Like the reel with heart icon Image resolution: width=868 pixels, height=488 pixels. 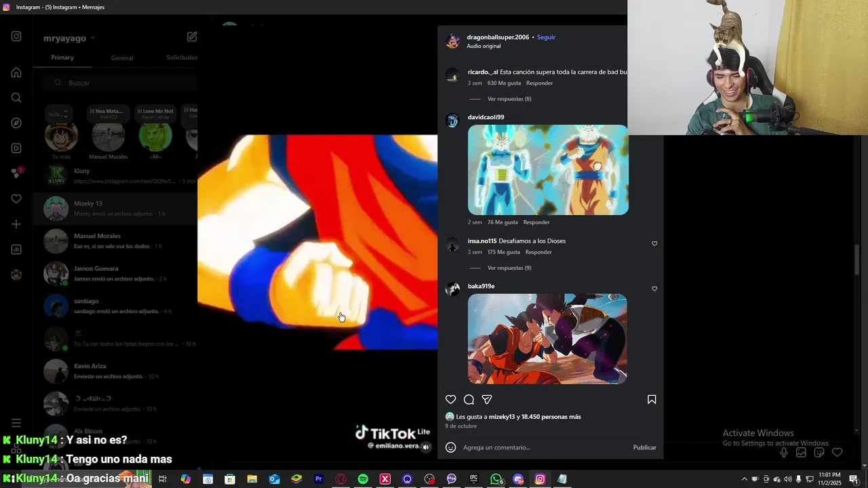[450, 399]
